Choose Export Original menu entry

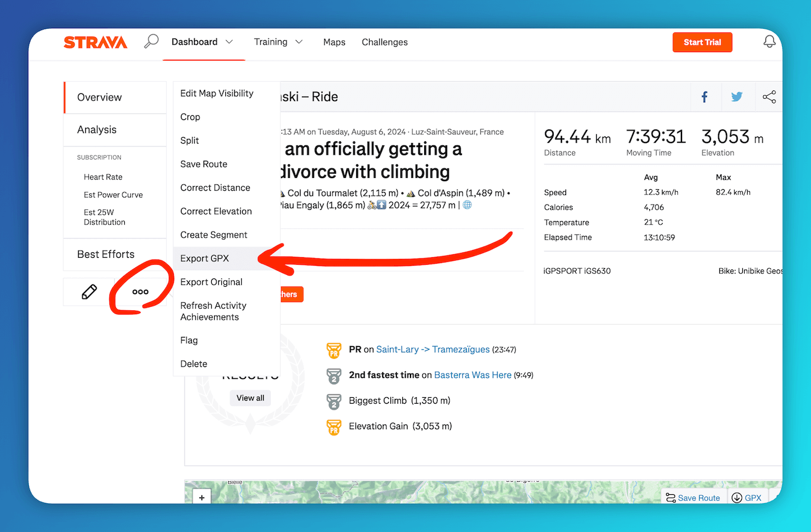coord(211,282)
